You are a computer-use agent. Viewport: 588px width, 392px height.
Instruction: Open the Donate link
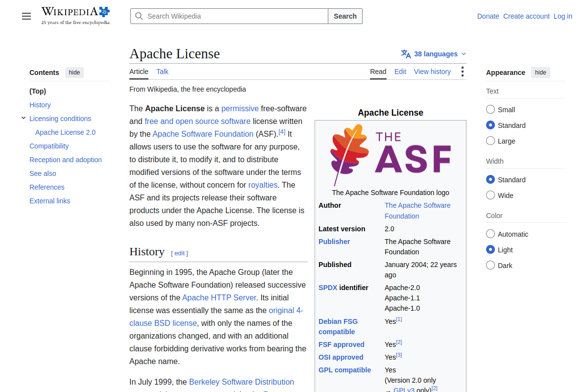488,16
